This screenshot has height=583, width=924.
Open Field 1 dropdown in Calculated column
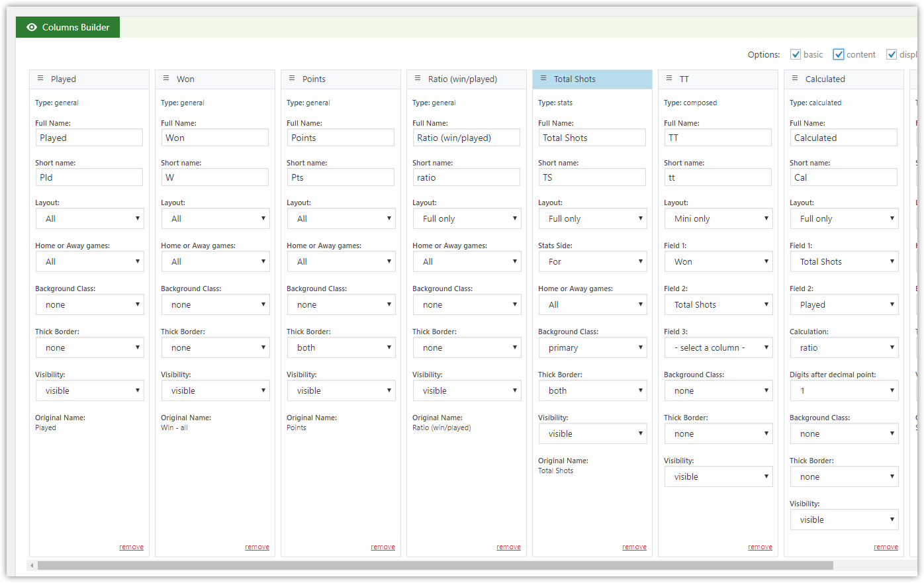click(845, 261)
